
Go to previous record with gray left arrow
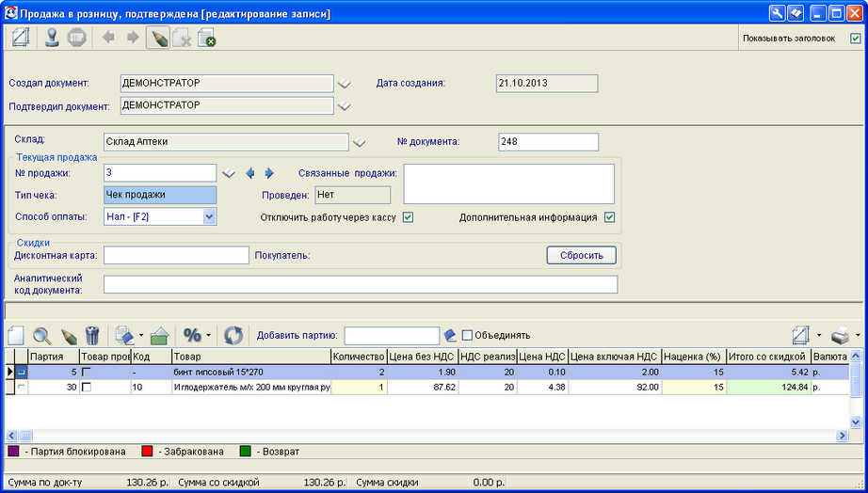click(x=108, y=38)
